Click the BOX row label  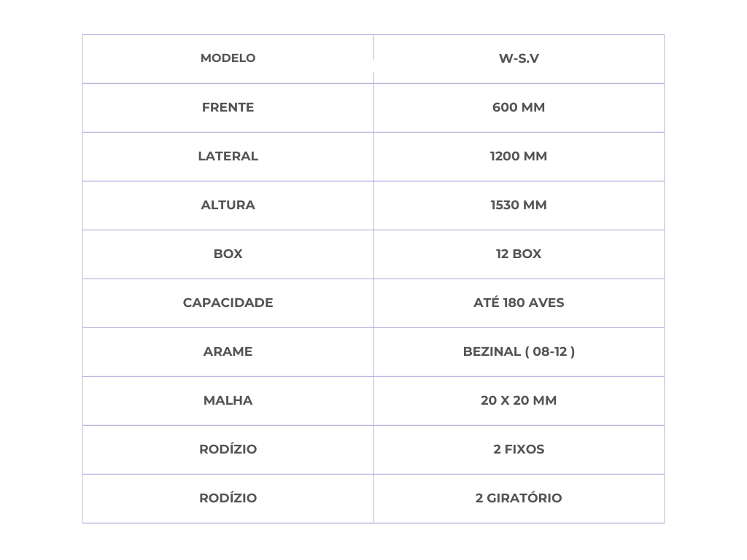[228, 254]
